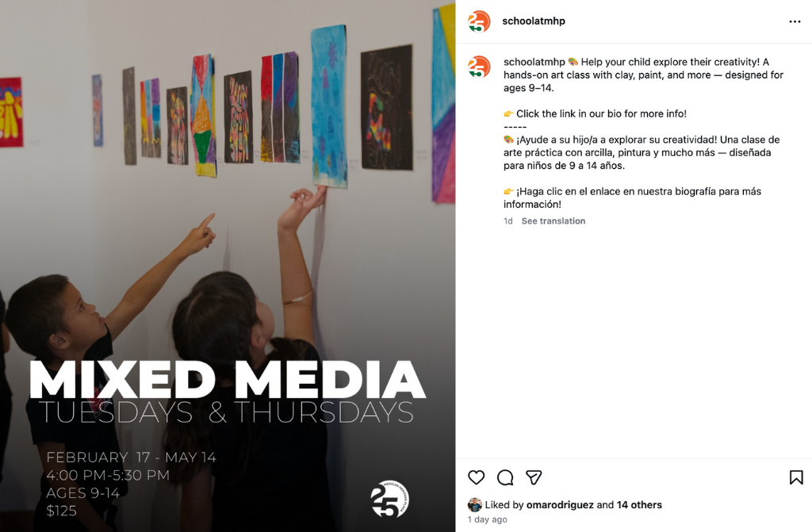Save post with bookmark icon
Screen dimensions: 812x532
796,477
